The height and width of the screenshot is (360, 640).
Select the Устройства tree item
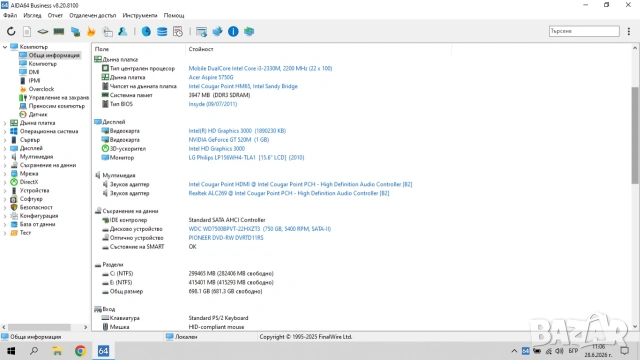point(34,190)
